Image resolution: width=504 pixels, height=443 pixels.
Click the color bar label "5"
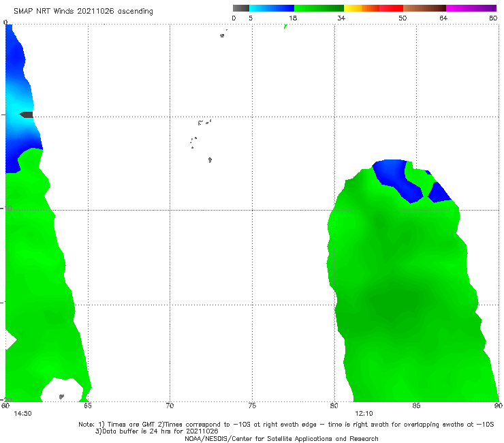click(251, 18)
